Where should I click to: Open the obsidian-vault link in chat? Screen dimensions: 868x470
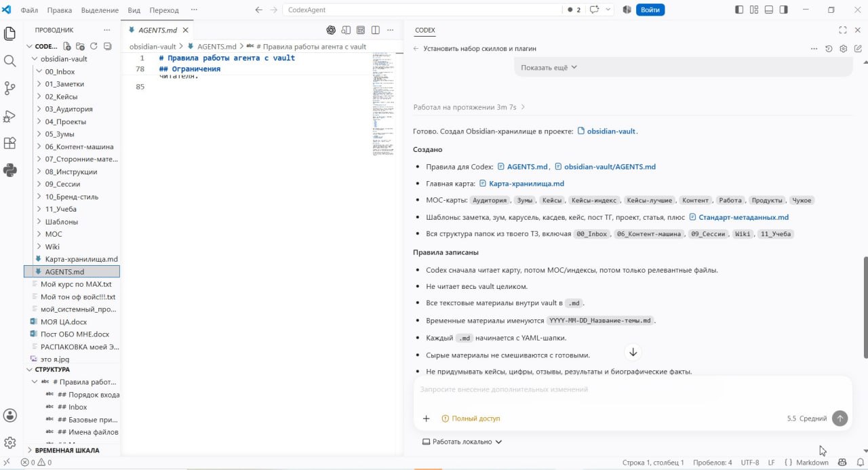point(607,131)
